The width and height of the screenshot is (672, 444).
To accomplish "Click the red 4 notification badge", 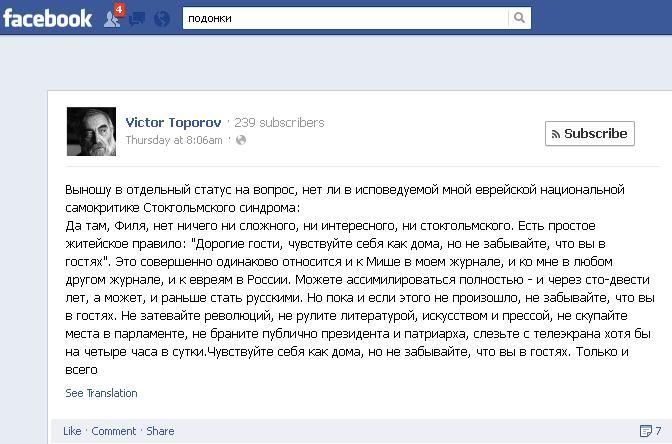I will (120, 9).
